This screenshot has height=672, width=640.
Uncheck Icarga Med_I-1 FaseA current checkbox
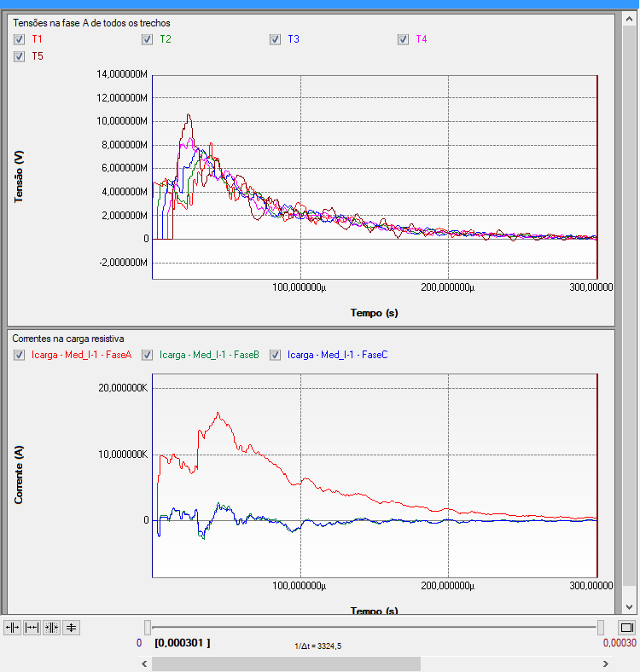pyautogui.click(x=20, y=355)
